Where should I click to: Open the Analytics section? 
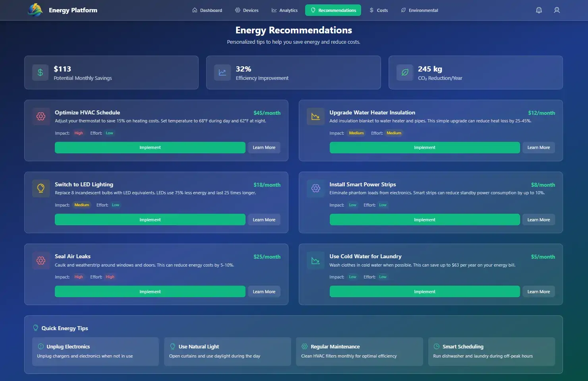(x=284, y=10)
